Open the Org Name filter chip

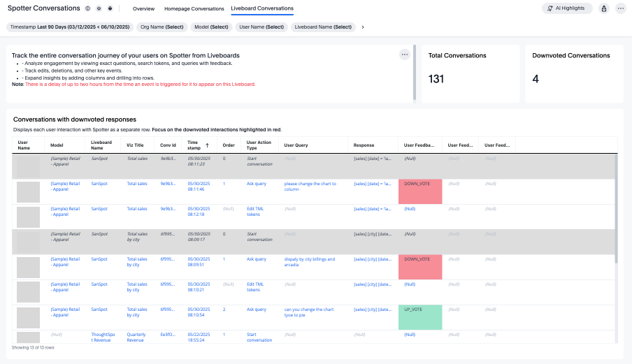click(161, 27)
